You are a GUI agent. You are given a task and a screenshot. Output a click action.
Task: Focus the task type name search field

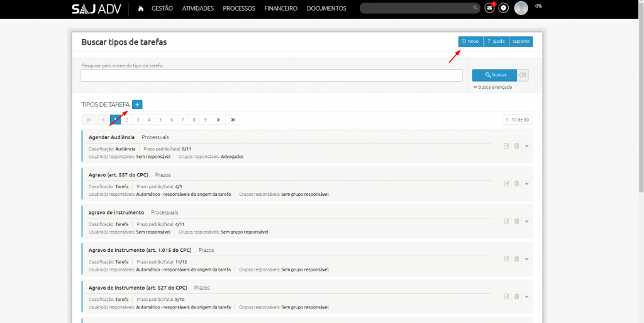pyautogui.click(x=271, y=76)
